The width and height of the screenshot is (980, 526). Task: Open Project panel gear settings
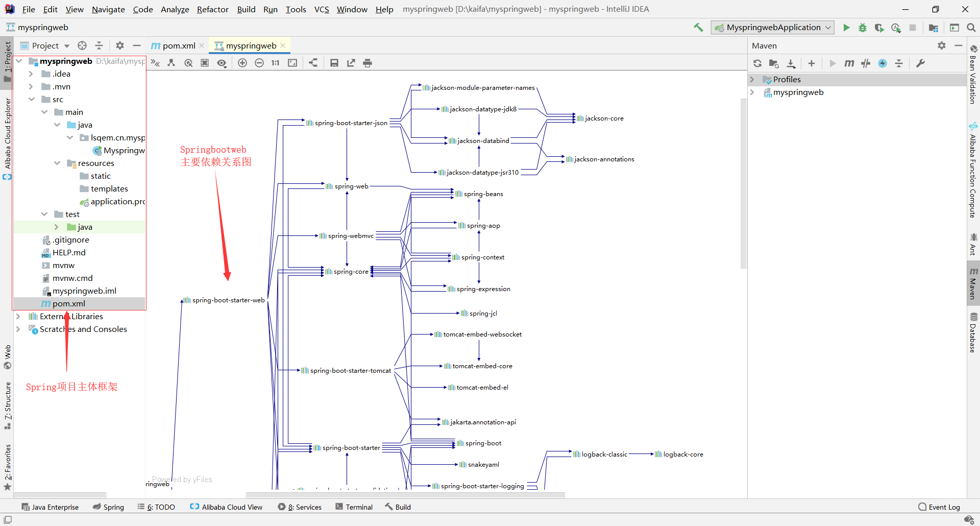click(x=120, y=45)
